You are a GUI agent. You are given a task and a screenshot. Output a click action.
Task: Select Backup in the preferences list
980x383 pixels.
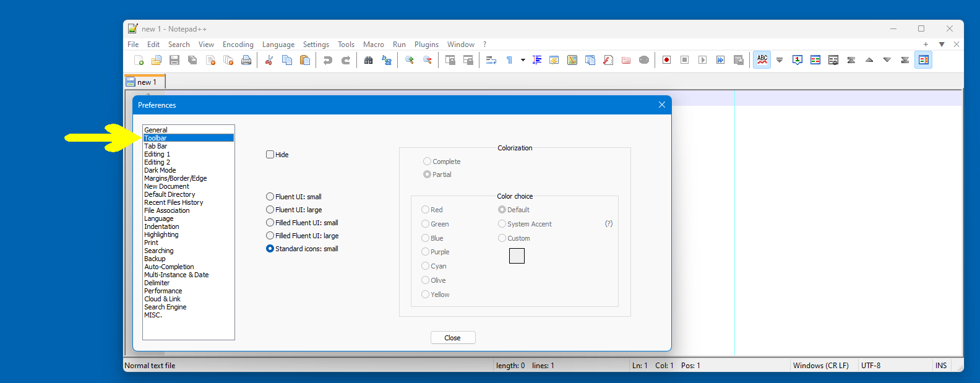[x=155, y=259]
